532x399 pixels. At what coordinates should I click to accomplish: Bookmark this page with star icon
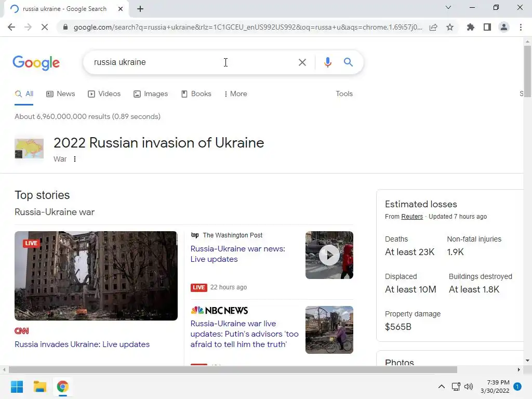450,27
